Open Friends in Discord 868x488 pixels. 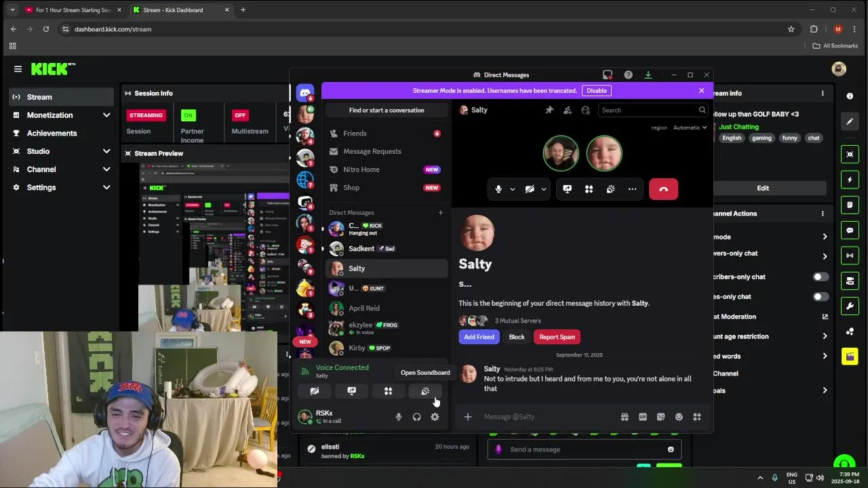click(385, 134)
